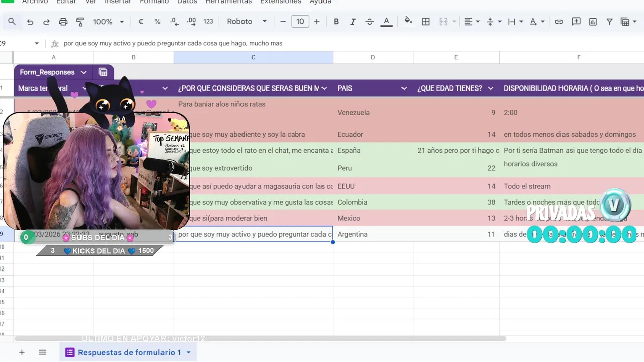
Task: Open the all sheets list
Action: [42, 352]
